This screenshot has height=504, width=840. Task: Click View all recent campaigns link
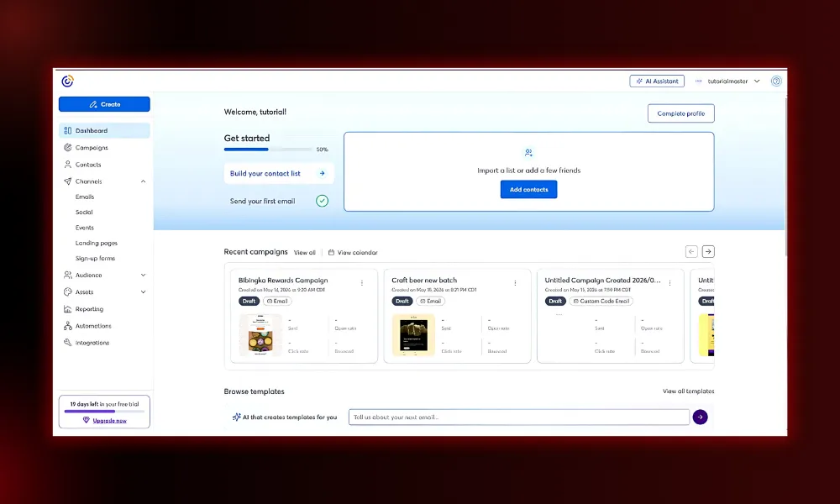pyautogui.click(x=305, y=252)
